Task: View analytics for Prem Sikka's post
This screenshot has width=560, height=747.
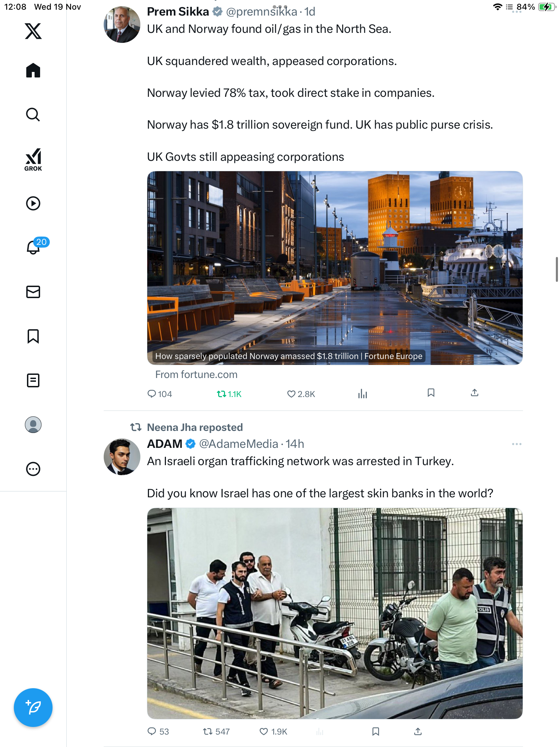Action: 363,394
